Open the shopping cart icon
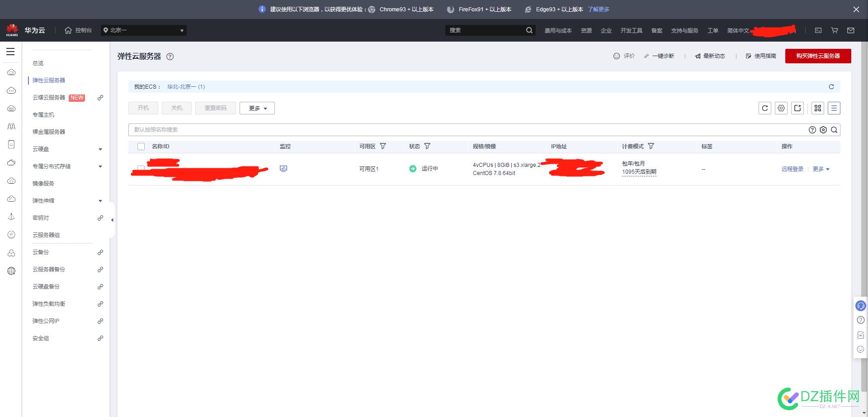This screenshot has width=868, height=417. 835,30
